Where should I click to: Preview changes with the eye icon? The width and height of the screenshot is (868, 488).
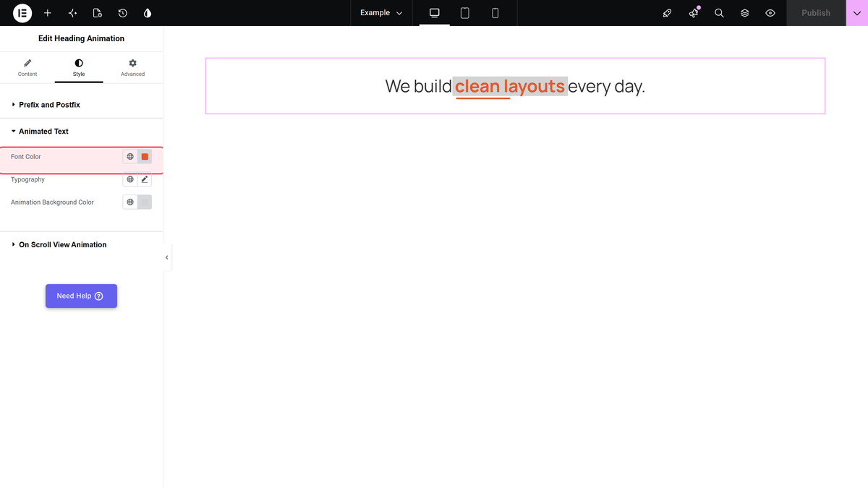coord(770,13)
